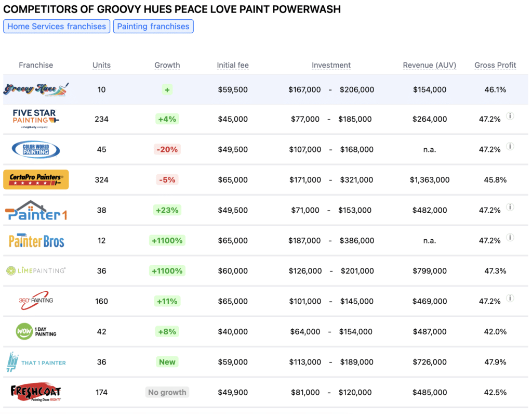Click the Initial fee column header
Screen dimensions: 532x414
tap(233, 65)
